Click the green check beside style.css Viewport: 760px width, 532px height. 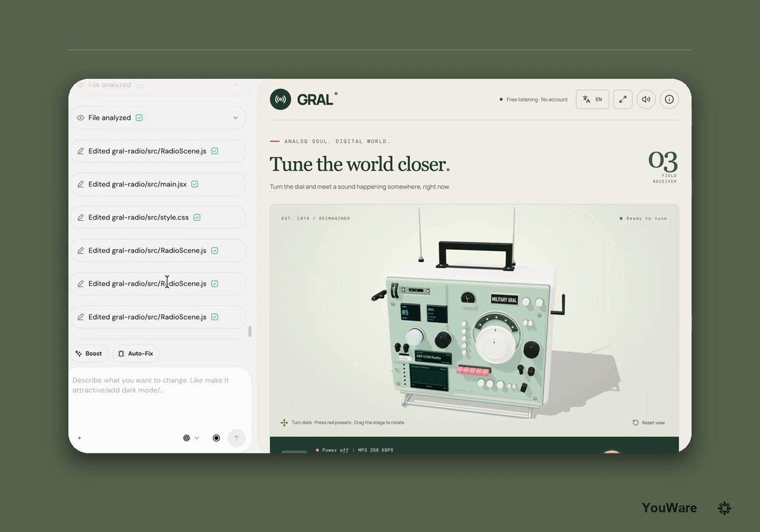pos(196,217)
